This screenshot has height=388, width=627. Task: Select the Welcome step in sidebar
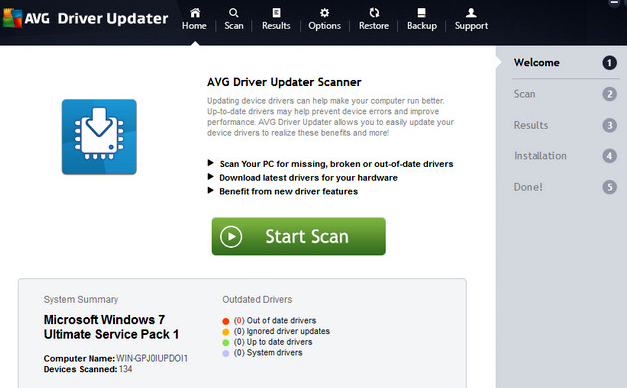(x=537, y=63)
